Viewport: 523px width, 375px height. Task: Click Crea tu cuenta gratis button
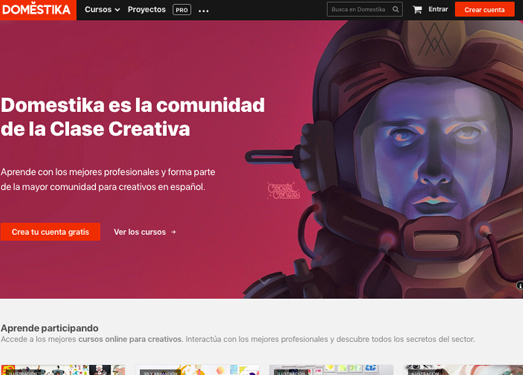50,232
